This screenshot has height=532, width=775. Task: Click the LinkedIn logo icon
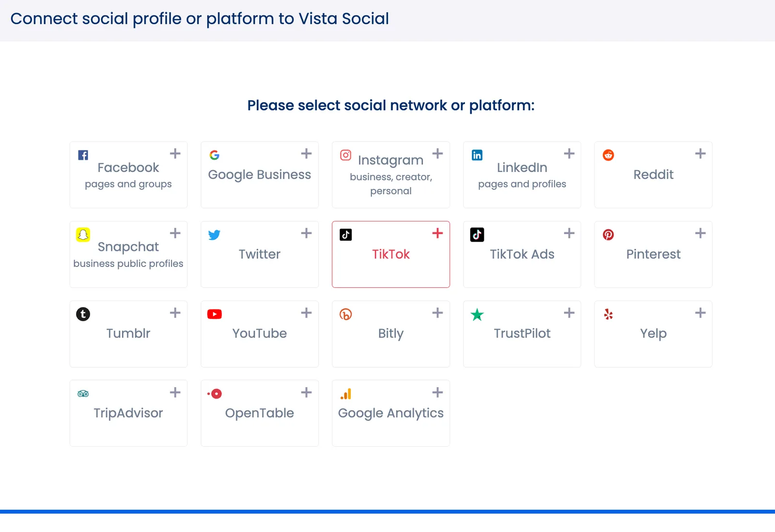(477, 155)
